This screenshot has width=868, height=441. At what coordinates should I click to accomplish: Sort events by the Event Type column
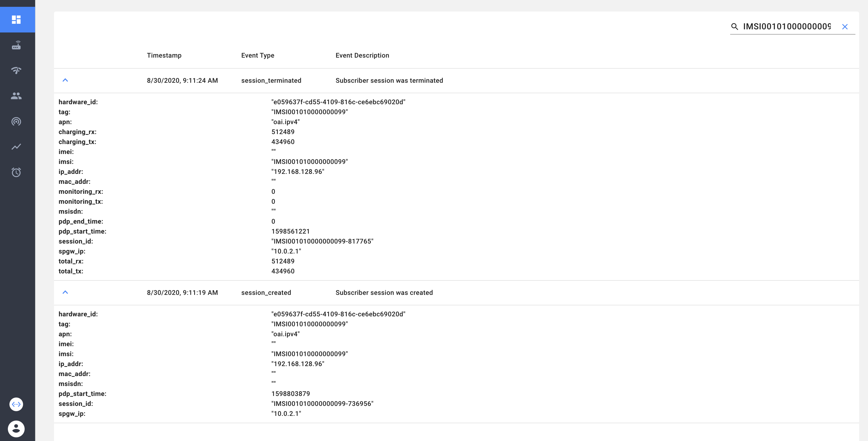click(257, 55)
